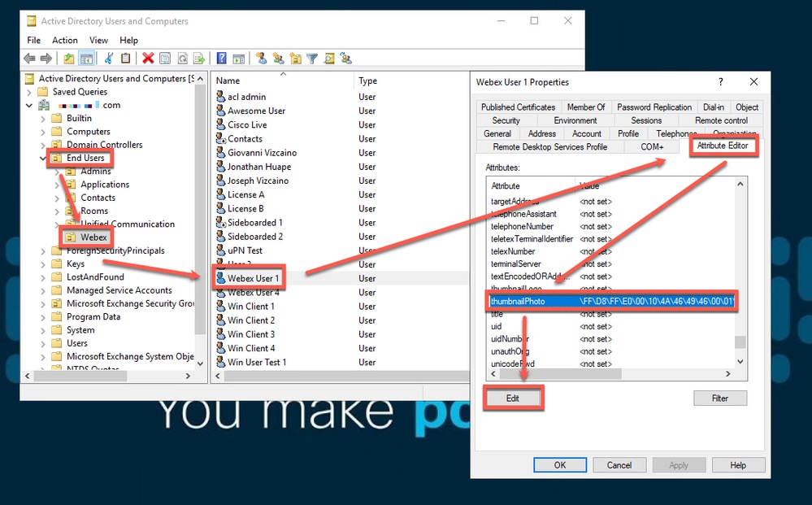Image resolution: width=812 pixels, height=505 pixels.
Task: Go up one level with folder-arrow icon
Action: click(x=69, y=59)
